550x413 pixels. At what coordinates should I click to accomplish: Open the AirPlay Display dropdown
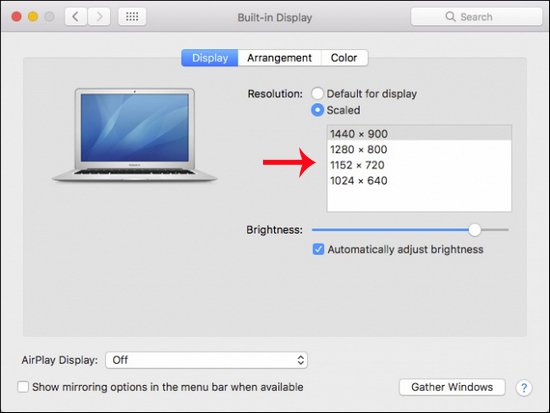point(207,360)
